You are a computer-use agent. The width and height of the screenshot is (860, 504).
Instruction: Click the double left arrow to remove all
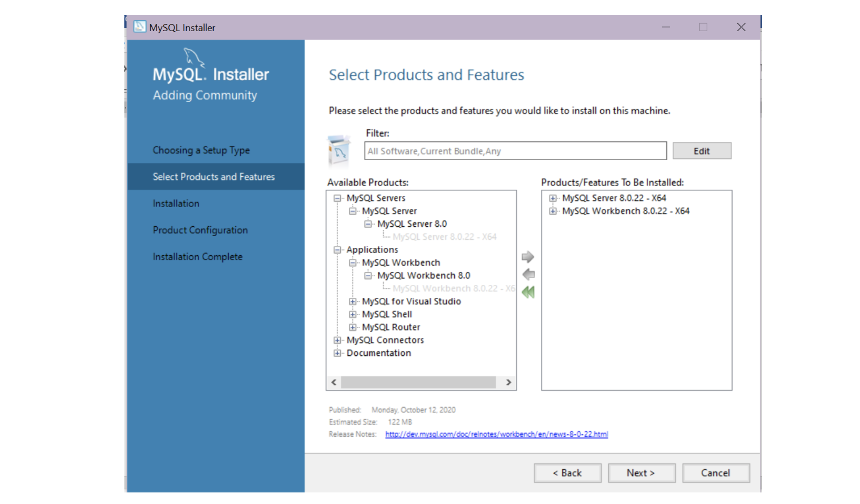528,292
